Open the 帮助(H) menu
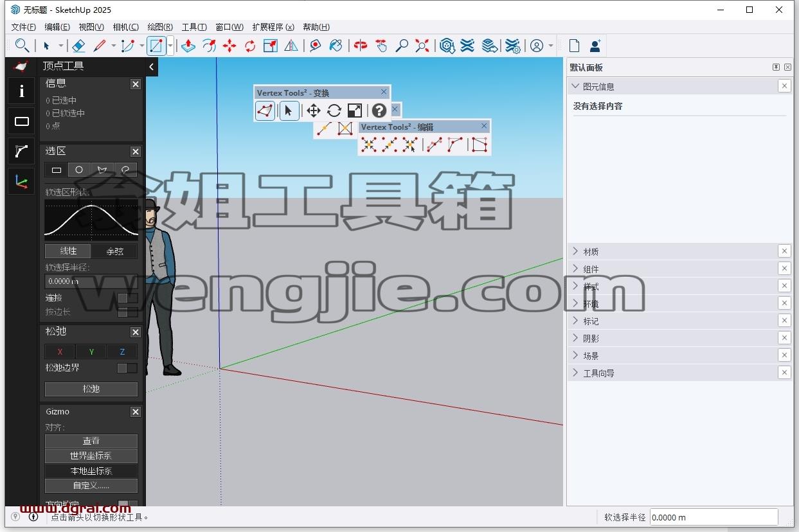The image size is (799, 532). click(x=316, y=27)
